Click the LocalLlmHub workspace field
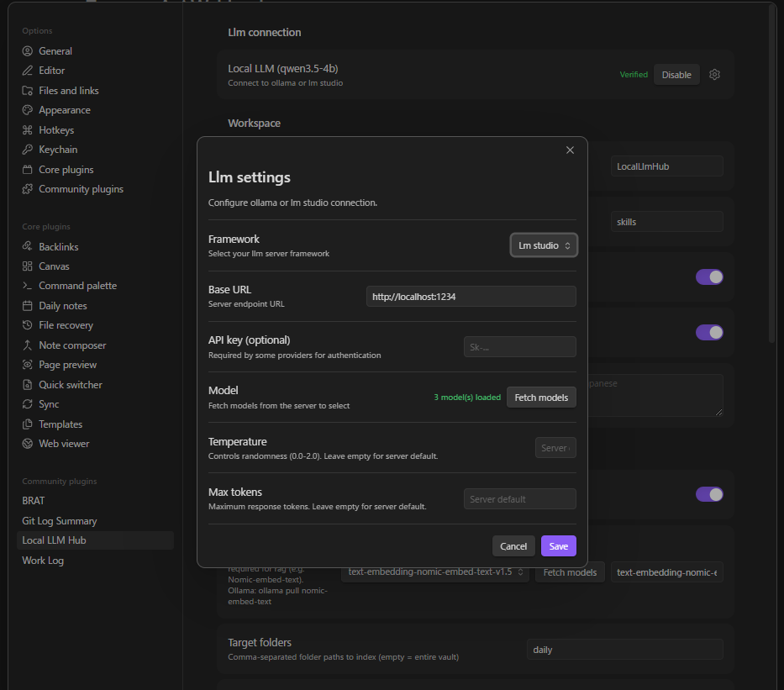The image size is (784, 690). [x=667, y=166]
